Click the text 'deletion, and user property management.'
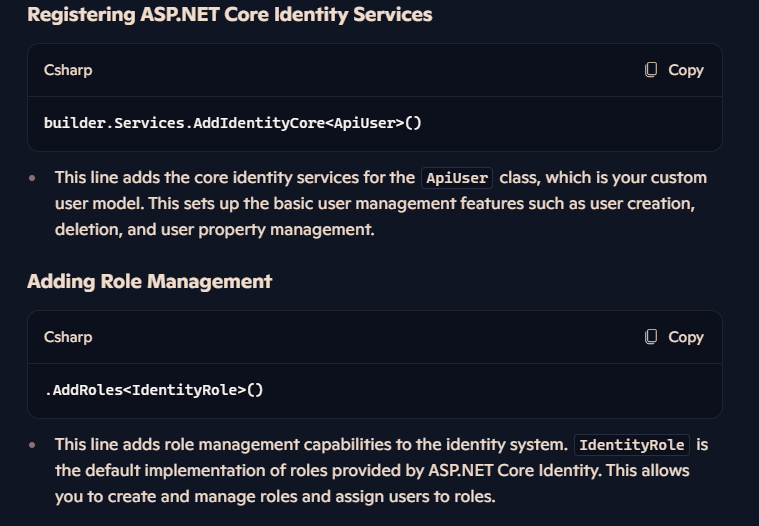Image resolution: width=759 pixels, height=526 pixels. pyautogui.click(x=214, y=229)
